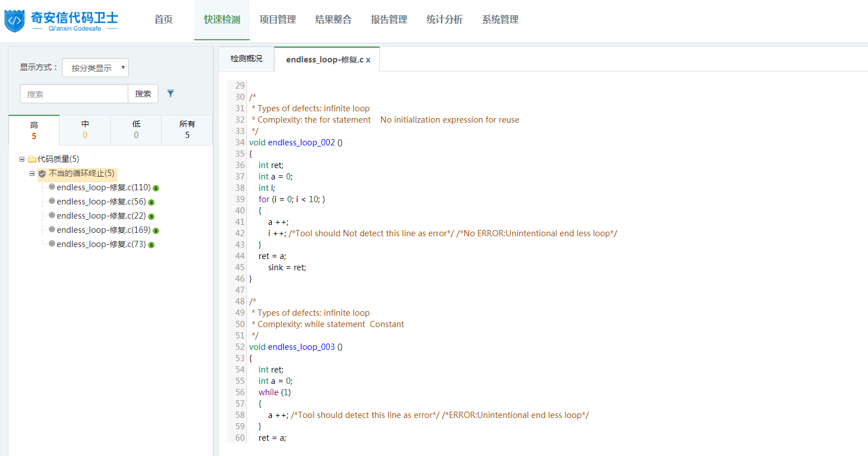Go to the 首页 menu
Viewport: 868px width, 456px height.
[x=163, y=20]
